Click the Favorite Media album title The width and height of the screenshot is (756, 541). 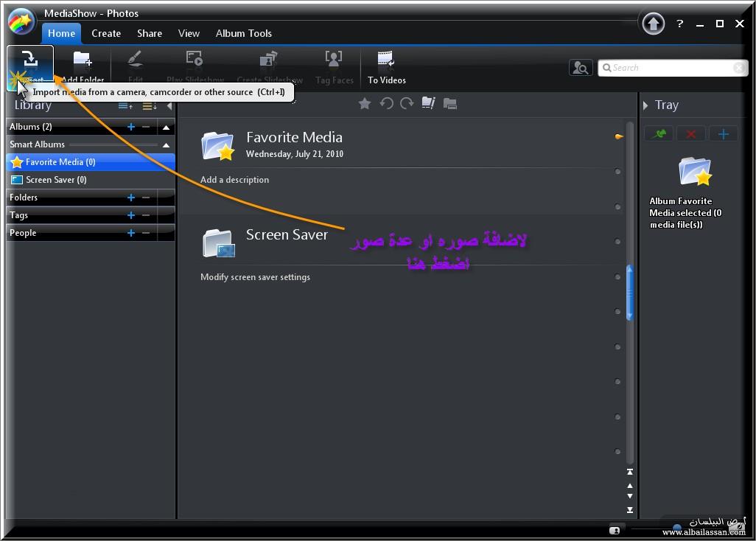[294, 137]
